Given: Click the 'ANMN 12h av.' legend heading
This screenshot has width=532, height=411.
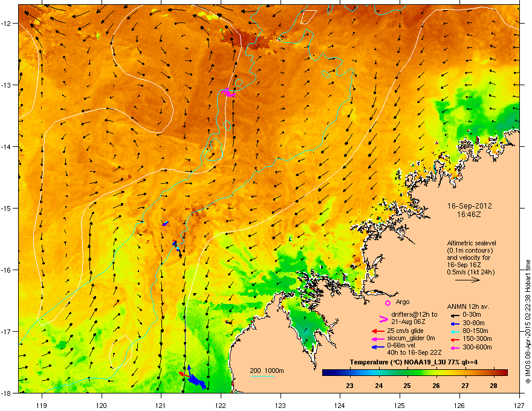Looking at the screenshot, I should point(468,306).
